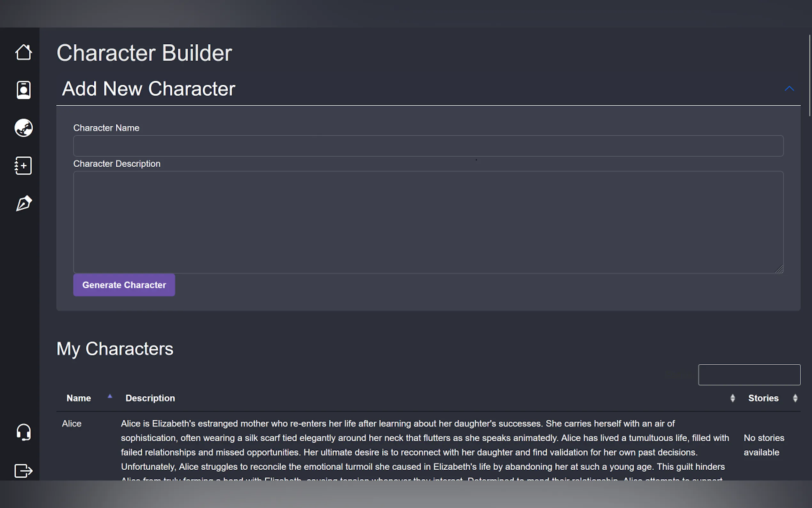
Task: Click the My Characters search box
Action: (x=749, y=375)
